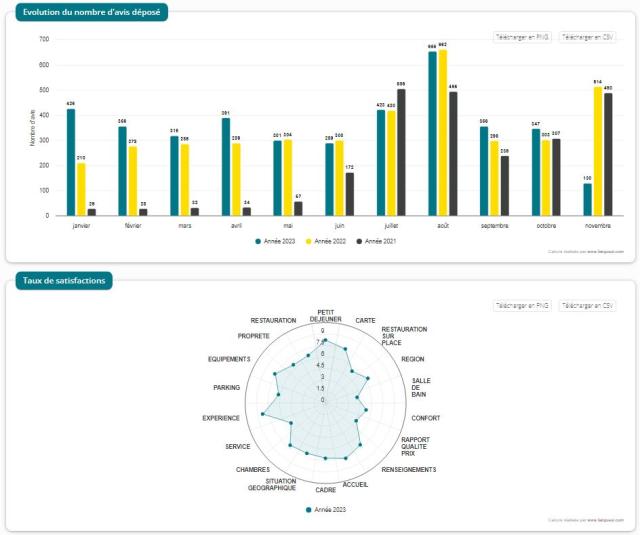Select the yellow novembre 2022 bar
Image resolution: width=640 pixels, height=535 pixels.
[x=598, y=151]
